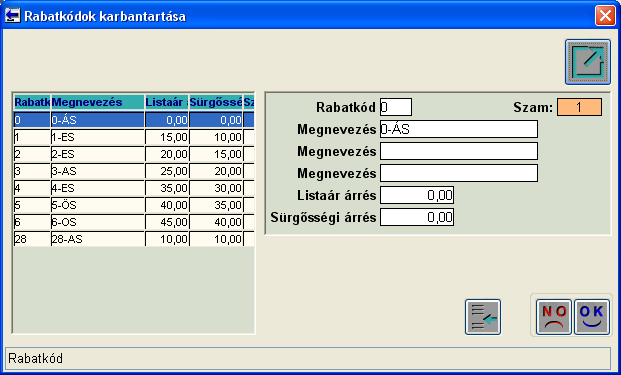Click the Rabatk column header
This screenshot has height=375, width=621.
coord(32,102)
